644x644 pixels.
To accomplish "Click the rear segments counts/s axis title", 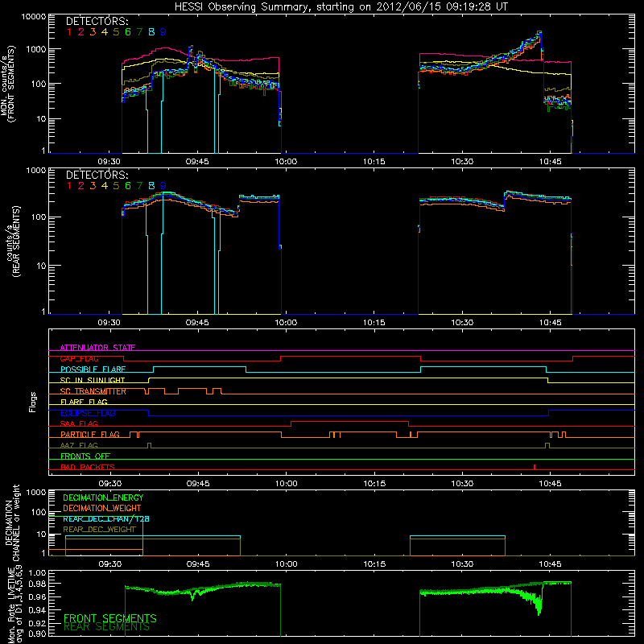I will [13, 242].
